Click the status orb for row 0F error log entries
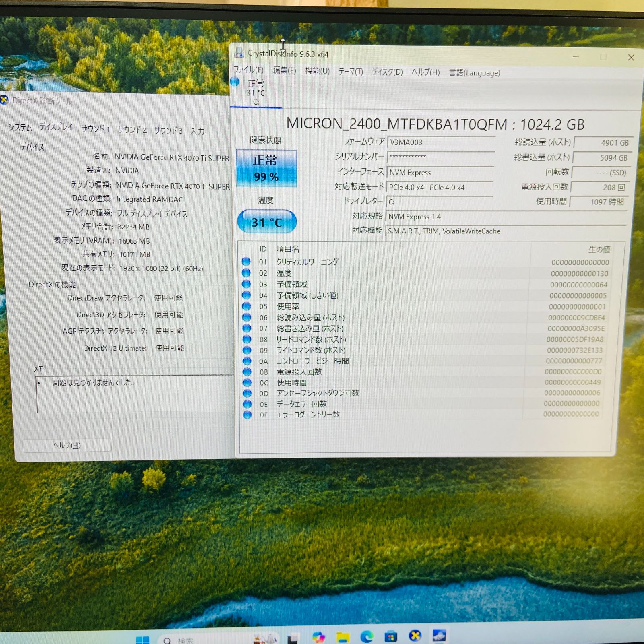Screen dimensions: 644x644 coord(247,415)
